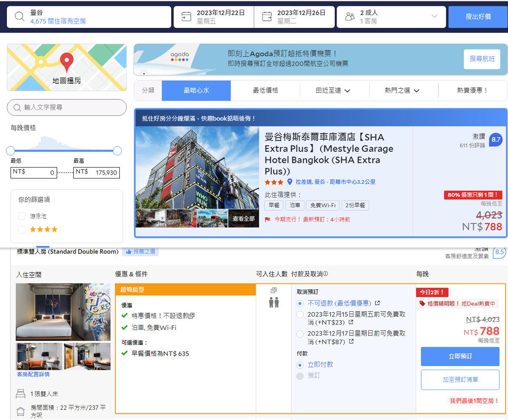
Task: Select the 最啱心水 sort tab
Action: coord(196,91)
